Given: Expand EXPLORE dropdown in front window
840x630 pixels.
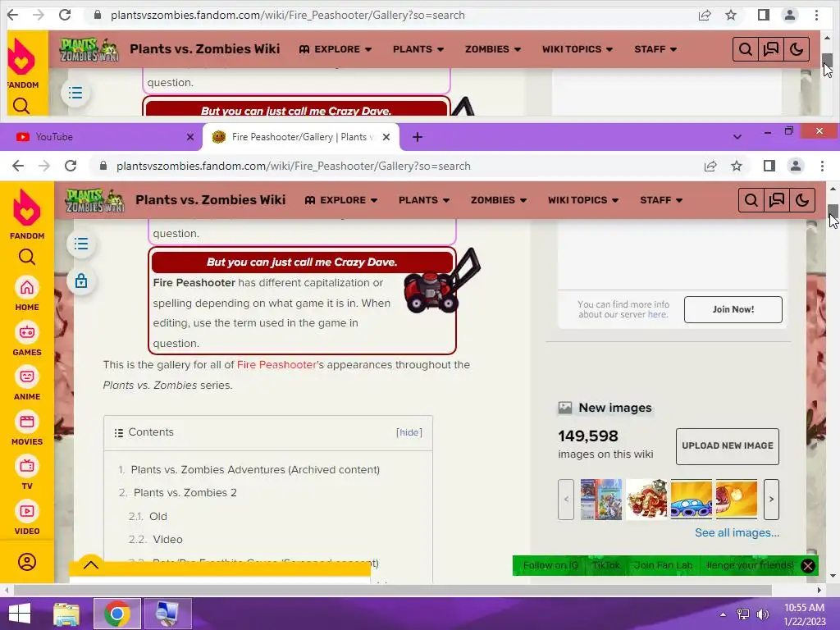Looking at the screenshot, I should click(x=341, y=200).
